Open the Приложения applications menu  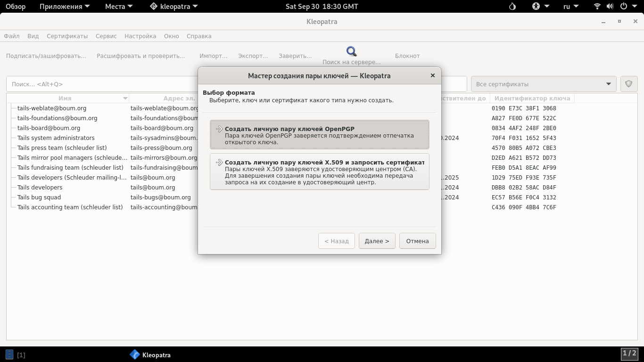(x=64, y=7)
